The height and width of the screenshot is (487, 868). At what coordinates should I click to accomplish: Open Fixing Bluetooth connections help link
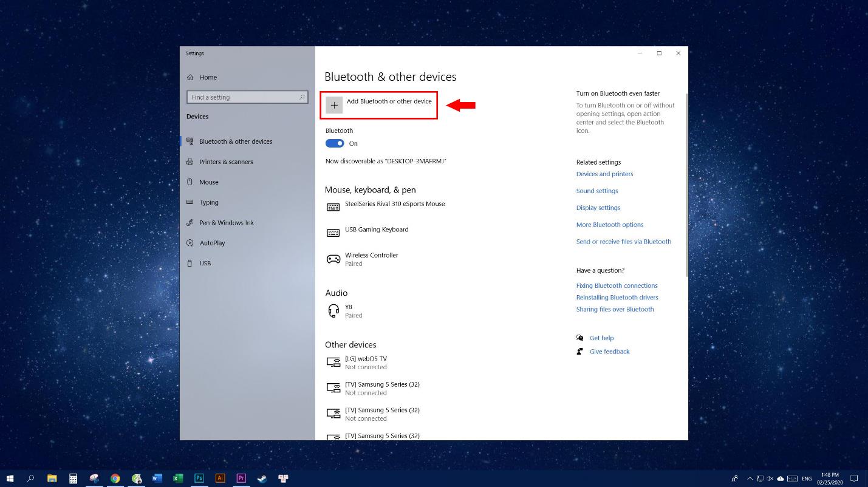617,286
